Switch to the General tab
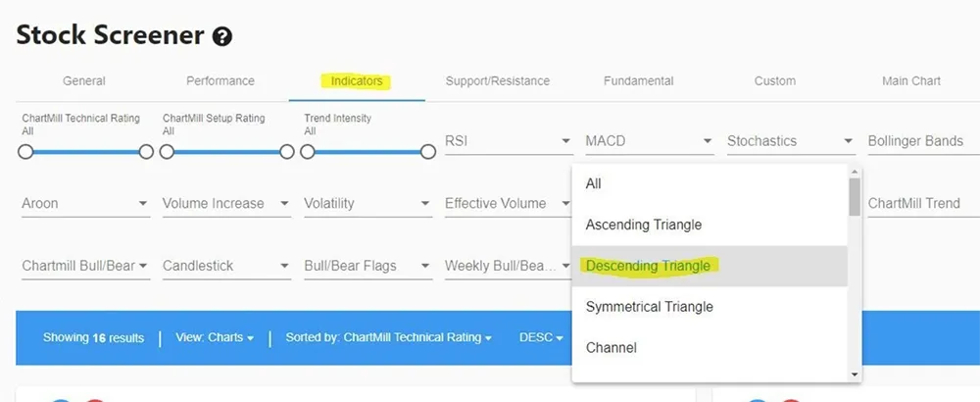The height and width of the screenshot is (402, 980). coord(84,81)
